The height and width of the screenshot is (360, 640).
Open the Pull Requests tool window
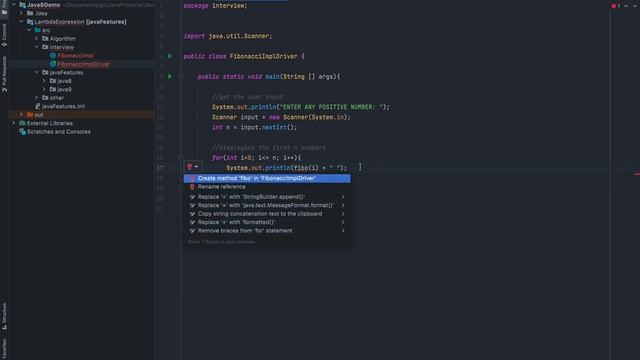coord(4,74)
